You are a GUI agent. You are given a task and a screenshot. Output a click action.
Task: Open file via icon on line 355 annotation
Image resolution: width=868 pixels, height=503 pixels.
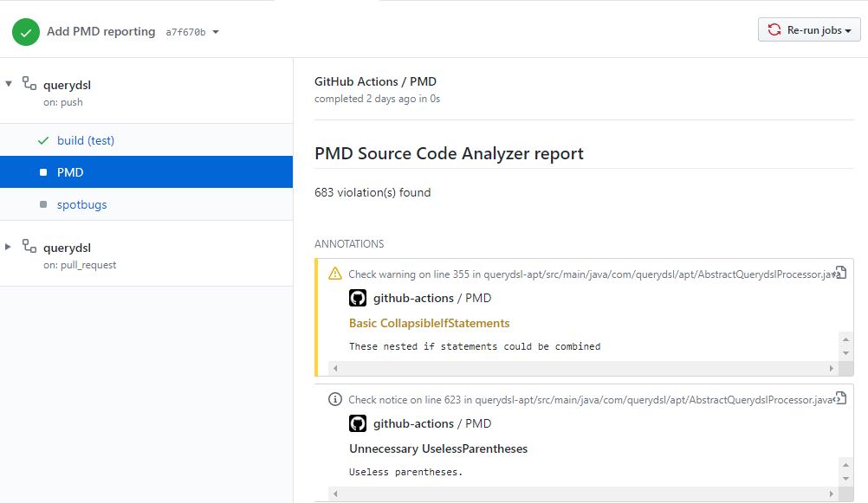click(840, 272)
